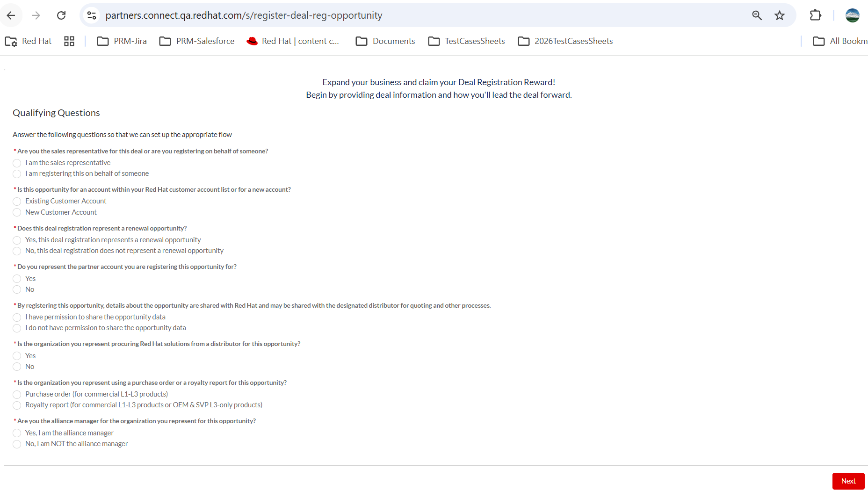Click the renewal opportunity question label

coord(102,228)
